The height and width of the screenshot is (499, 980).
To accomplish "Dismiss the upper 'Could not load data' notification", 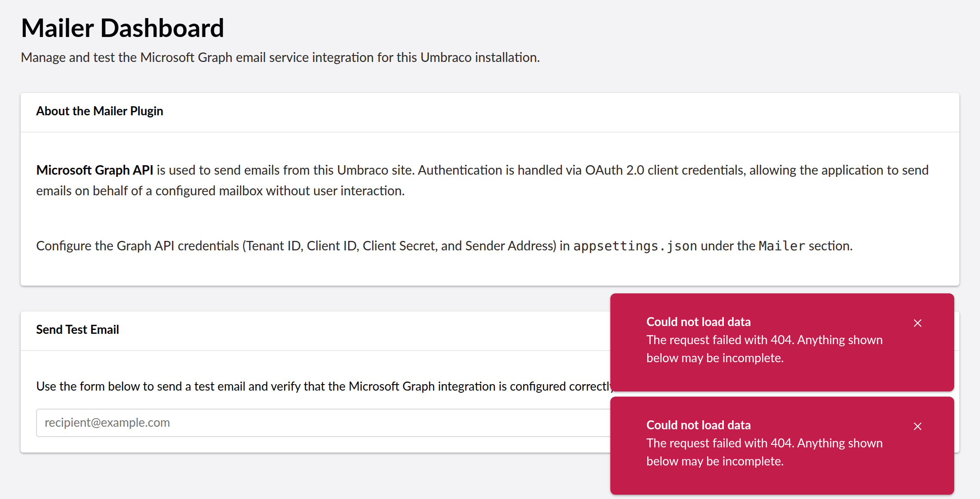I will 918,323.
